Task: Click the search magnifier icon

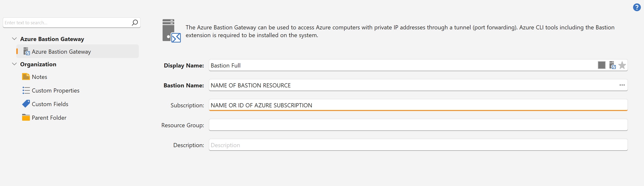Action: pos(135,23)
